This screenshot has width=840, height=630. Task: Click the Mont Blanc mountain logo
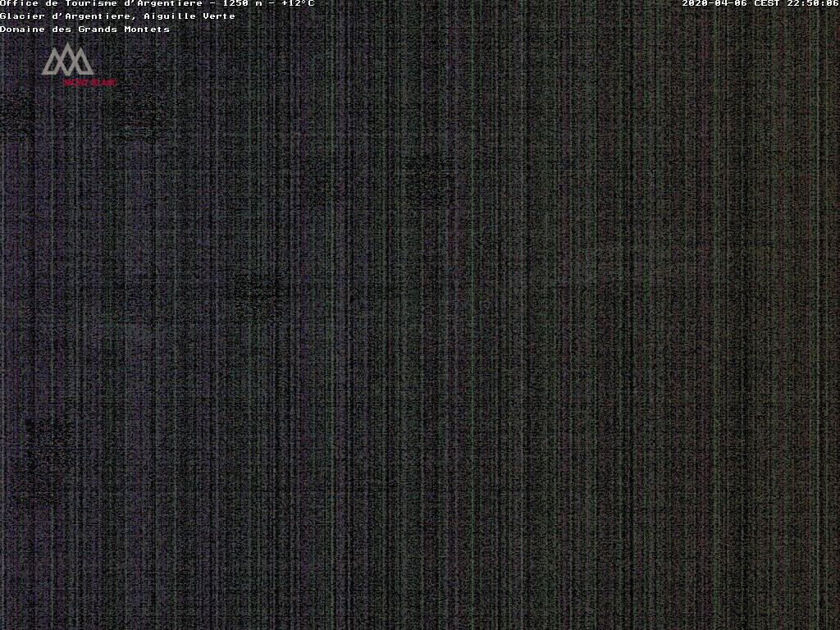pyautogui.click(x=77, y=65)
